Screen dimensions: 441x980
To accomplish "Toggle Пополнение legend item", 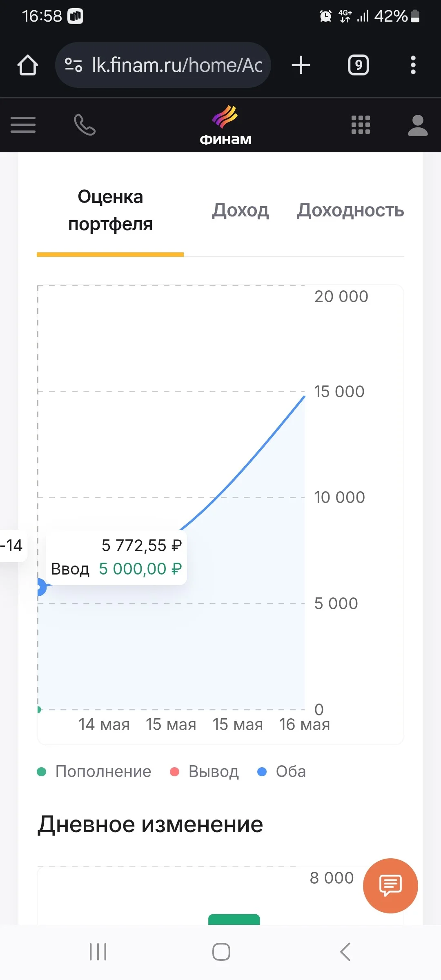I will tap(94, 771).
